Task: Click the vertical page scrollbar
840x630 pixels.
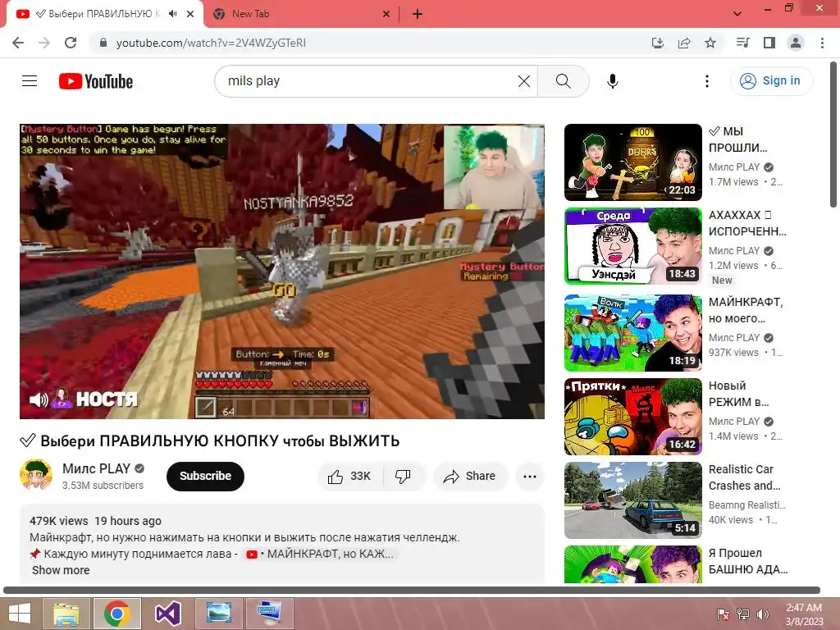Action: pos(833,135)
